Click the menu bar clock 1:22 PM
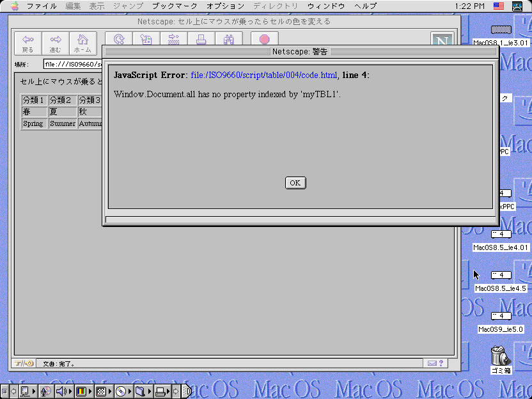This screenshot has width=532, height=399. 469,6
